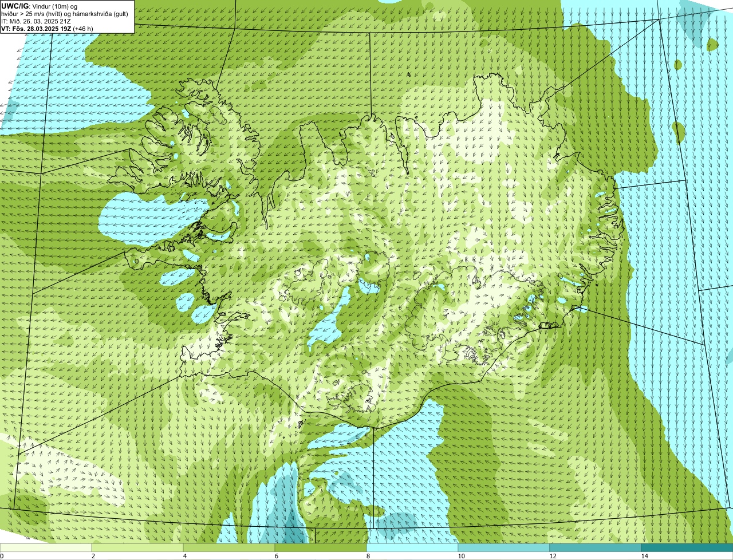The height and width of the screenshot is (560, 733).
Task: Click the 'UWC/IG' title text
Action: pos(15,6)
